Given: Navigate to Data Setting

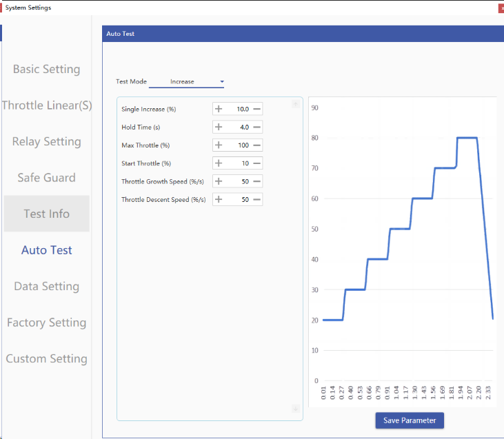Looking at the screenshot, I should 46,286.
